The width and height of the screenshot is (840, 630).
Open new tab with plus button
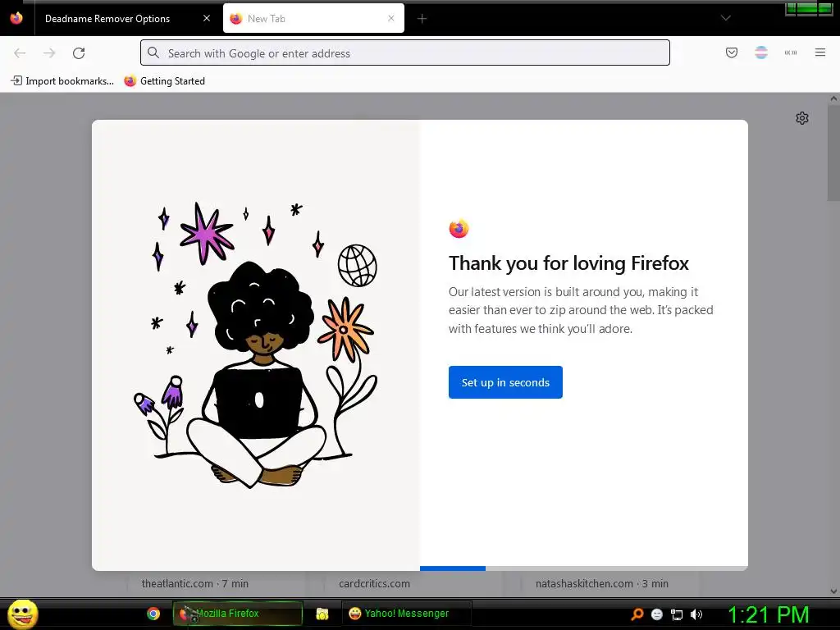(422, 19)
